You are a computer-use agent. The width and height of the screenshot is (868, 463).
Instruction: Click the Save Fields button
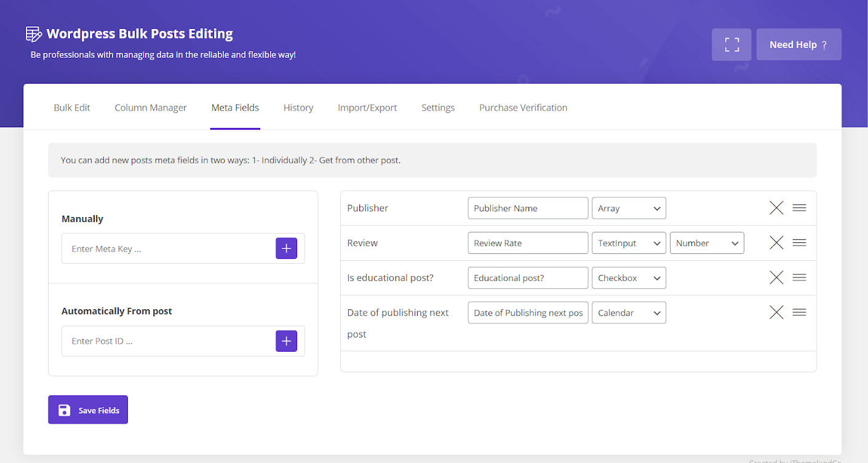point(88,410)
